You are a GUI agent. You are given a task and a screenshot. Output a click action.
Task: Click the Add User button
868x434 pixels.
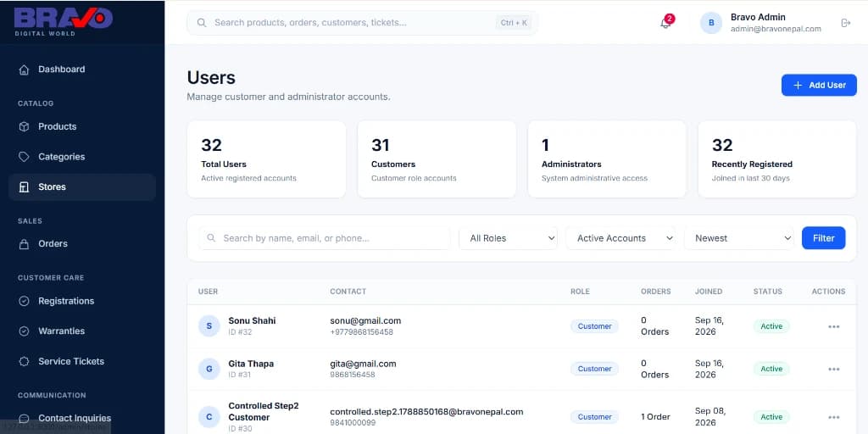(x=819, y=86)
